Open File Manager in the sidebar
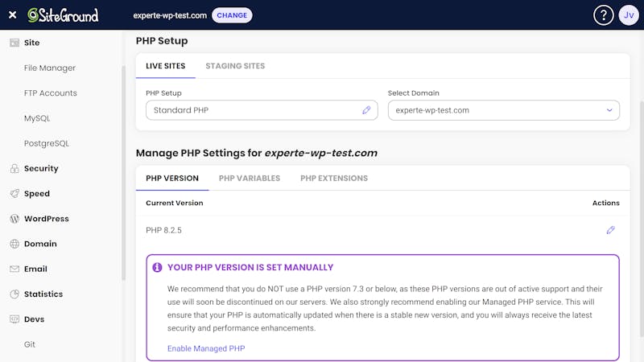 pyautogui.click(x=50, y=68)
